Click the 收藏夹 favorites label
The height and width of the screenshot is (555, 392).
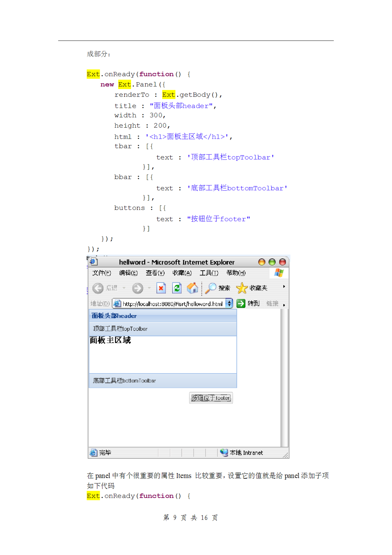click(x=259, y=288)
